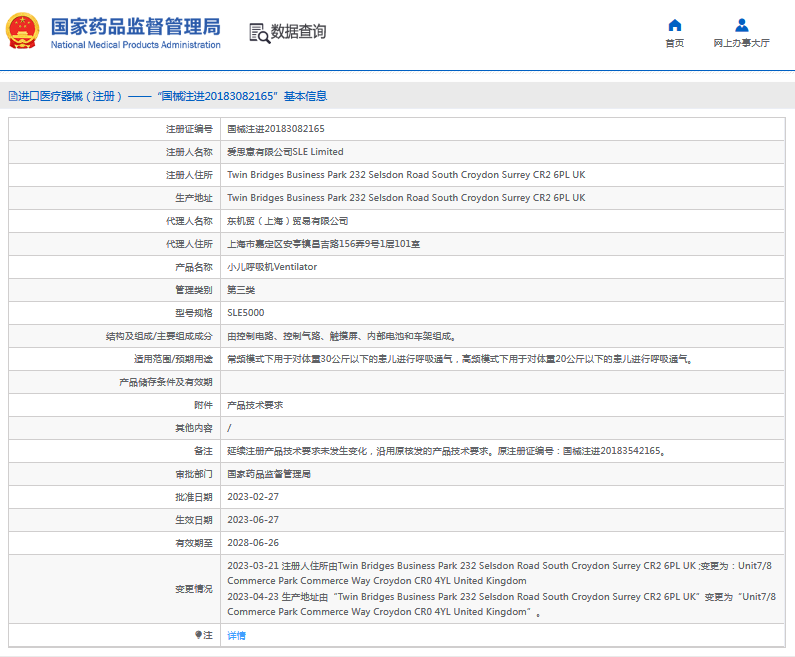Click the 数据查询 magnifier document icon

[x=259, y=32]
